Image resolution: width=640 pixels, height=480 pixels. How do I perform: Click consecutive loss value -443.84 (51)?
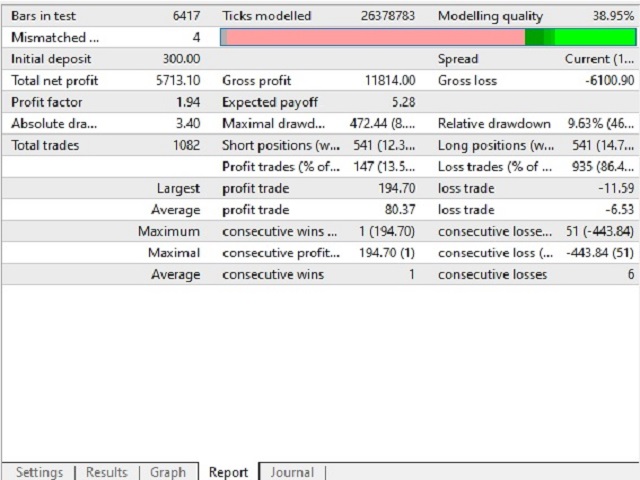pos(600,253)
